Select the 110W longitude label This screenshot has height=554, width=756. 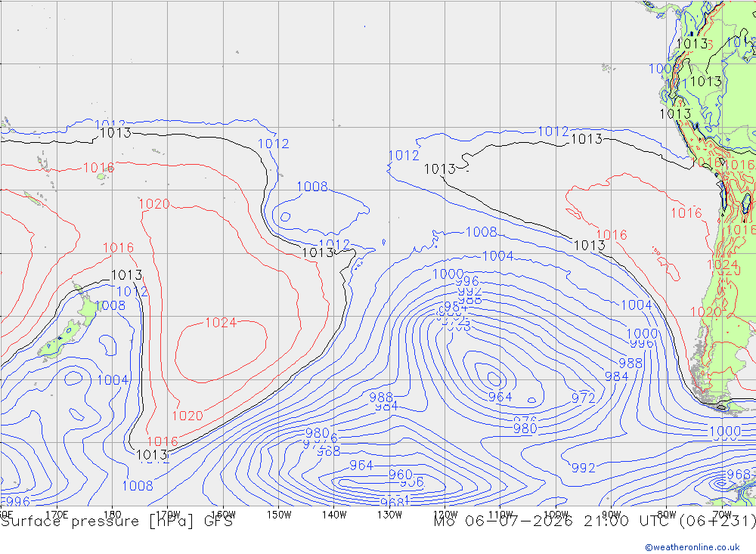pos(500,515)
